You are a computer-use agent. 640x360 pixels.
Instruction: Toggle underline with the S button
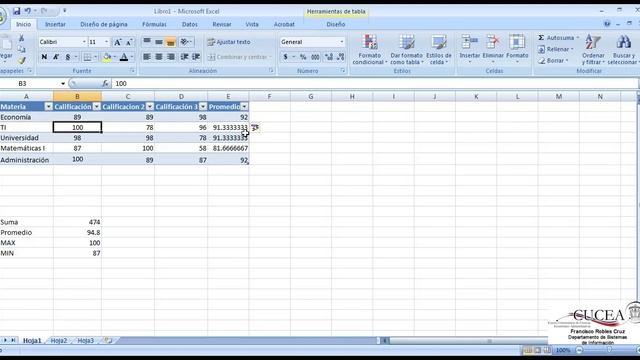(68, 57)
